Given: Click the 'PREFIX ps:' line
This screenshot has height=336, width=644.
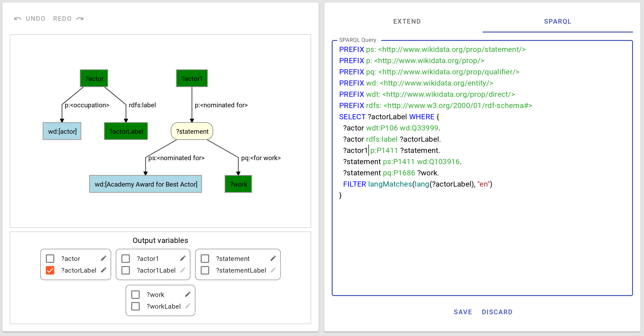Looking at the screenshot, I should pos(432,50).
